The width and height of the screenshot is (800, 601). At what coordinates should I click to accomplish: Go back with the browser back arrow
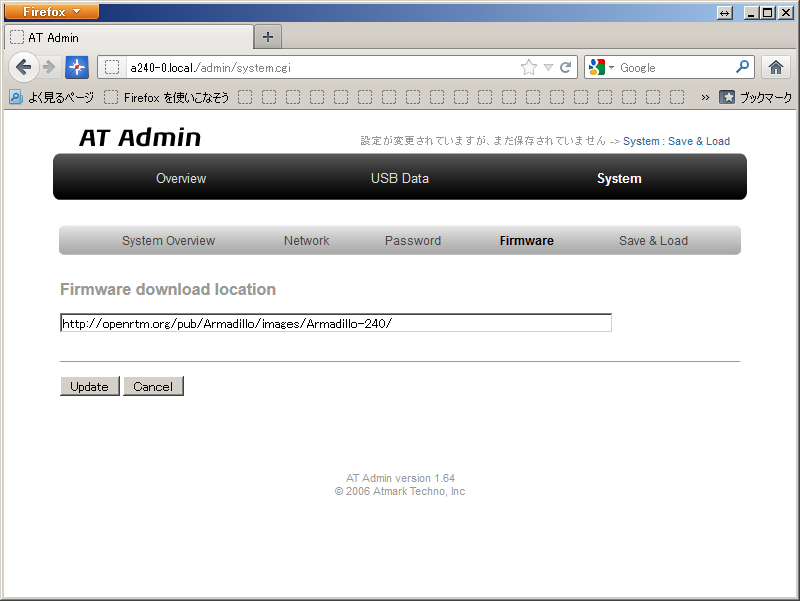coord(23,67)
